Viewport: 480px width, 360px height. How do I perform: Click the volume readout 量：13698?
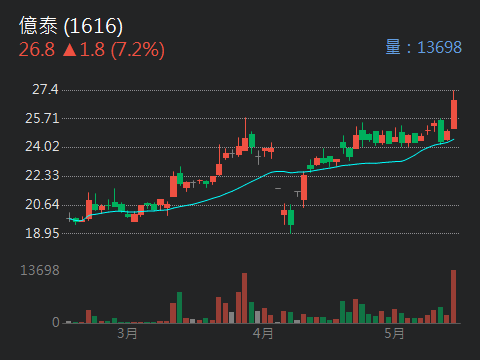click(x=424, y=47)
